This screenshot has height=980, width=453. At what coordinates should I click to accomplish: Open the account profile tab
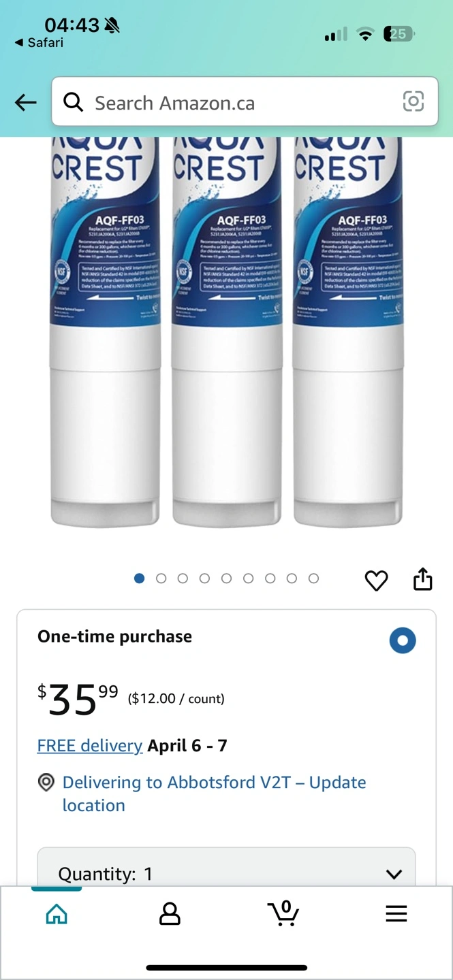170,914
